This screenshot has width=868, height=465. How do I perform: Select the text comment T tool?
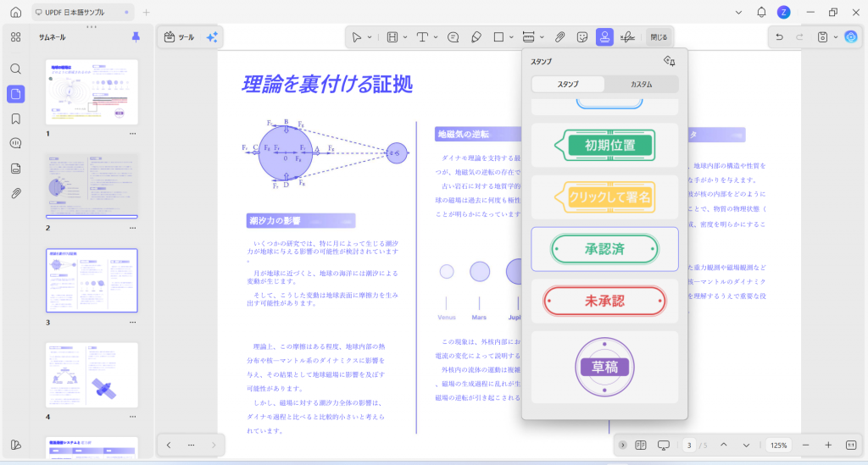tap(422, 37)
